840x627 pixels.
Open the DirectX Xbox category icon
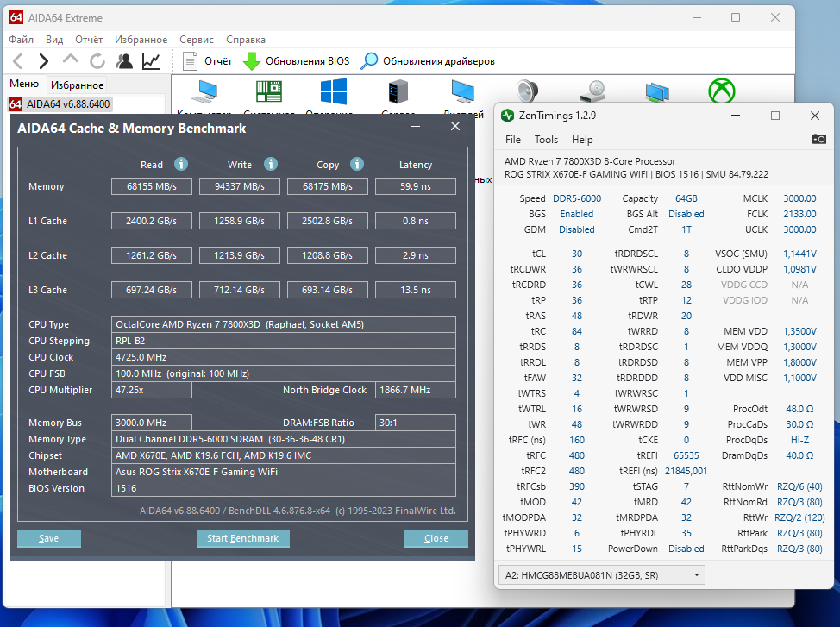(x=722, y=91)
